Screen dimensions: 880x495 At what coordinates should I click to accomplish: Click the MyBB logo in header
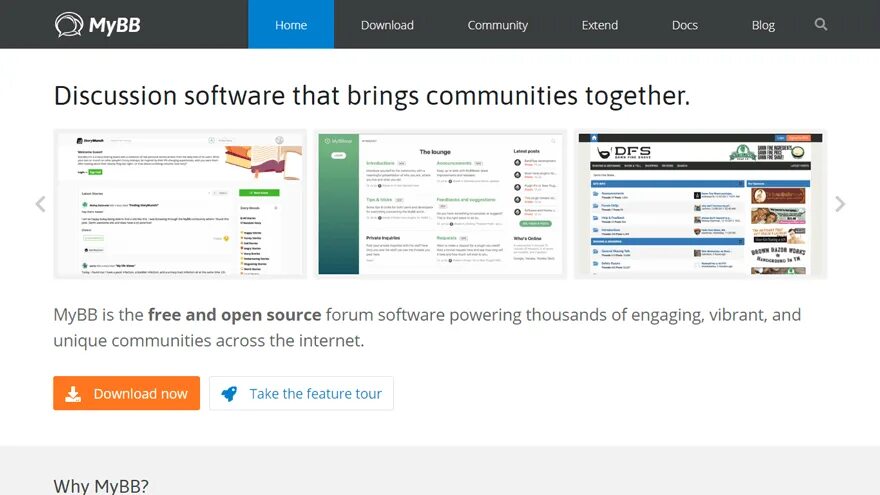(x=98, y=25)
